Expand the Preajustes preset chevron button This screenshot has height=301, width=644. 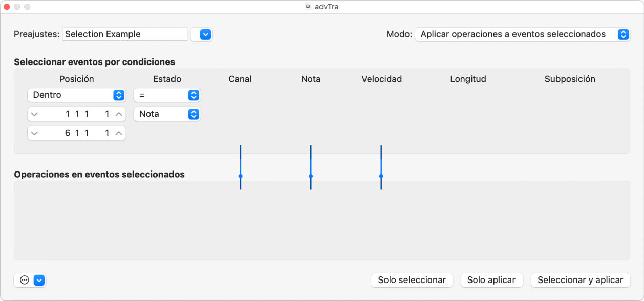click(202, 34)
